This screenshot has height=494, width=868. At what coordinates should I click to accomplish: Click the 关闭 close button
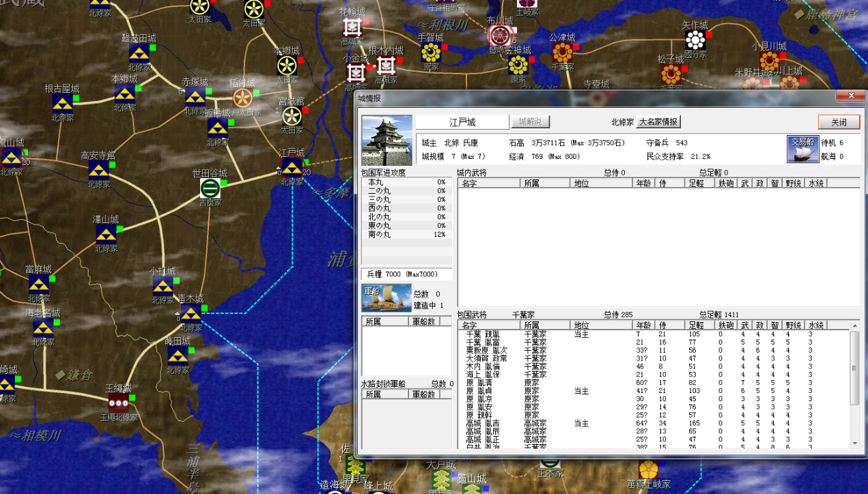click(x=839, y=122)
